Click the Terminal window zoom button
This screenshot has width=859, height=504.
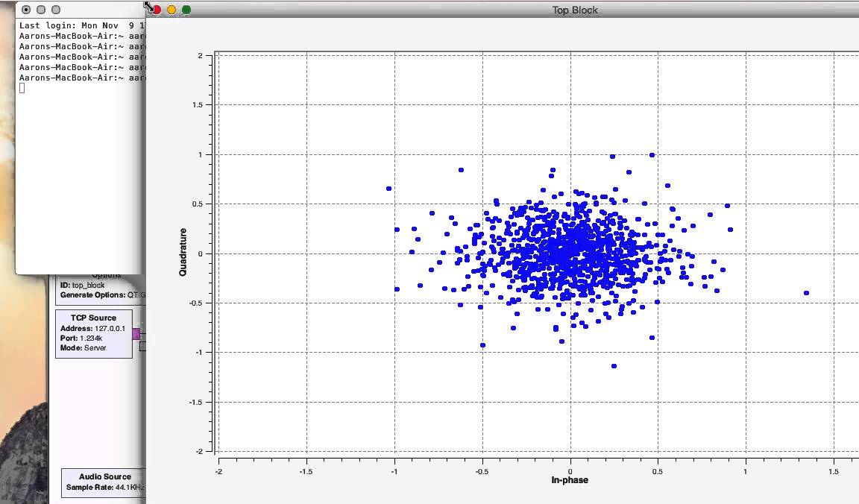(55, 10)
